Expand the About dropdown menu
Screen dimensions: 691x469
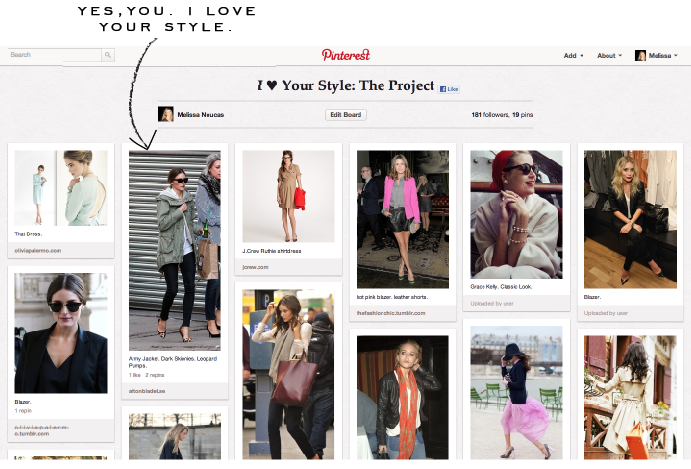click(x=609, y=56)
